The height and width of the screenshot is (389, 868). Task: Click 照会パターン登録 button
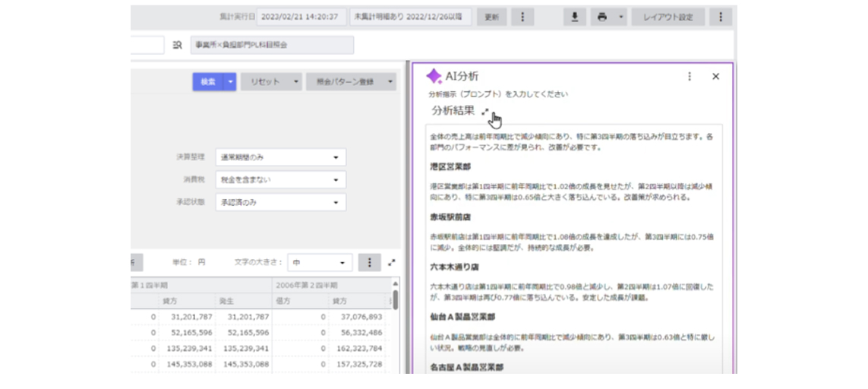(345, 82)
